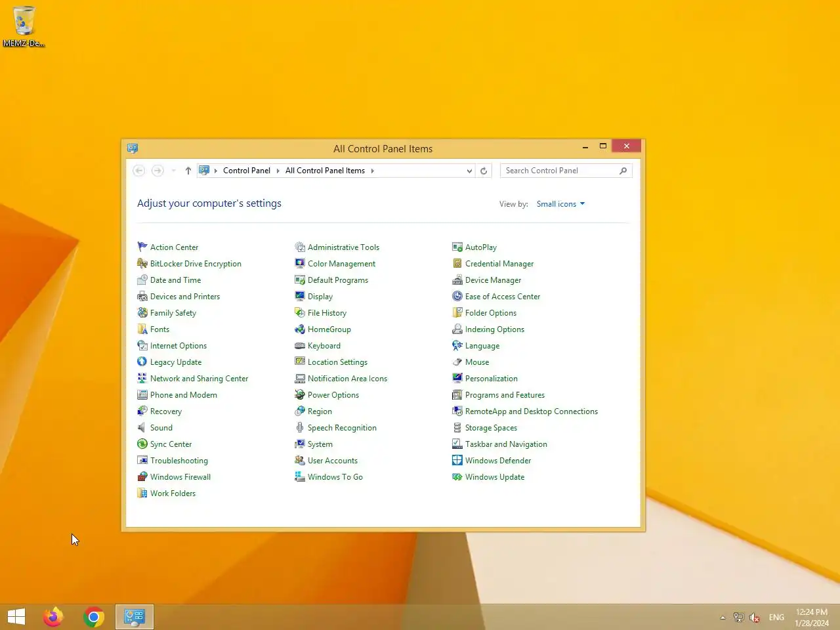
Task: Open the HomeGroup icon
Action: [300, 329]
